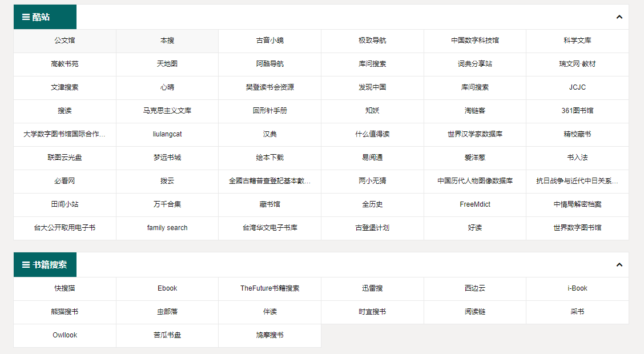The image size is (644, 354).
Task: Visit the family search site
Action: 167,227
